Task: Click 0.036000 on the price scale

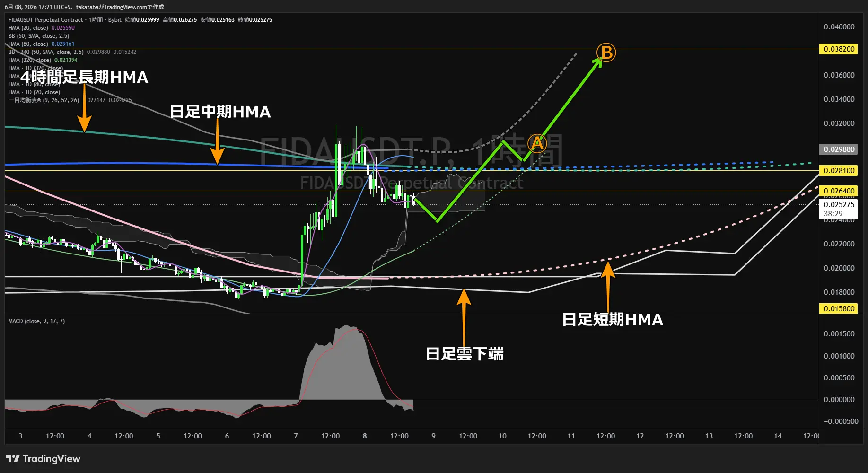Action: [x=839, y=75]
